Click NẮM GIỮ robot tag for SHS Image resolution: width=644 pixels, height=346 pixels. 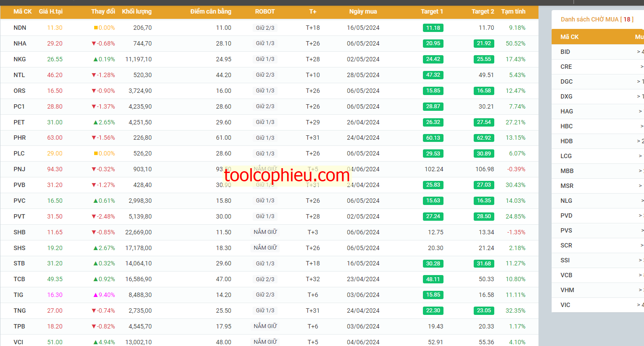coord(265,248)
